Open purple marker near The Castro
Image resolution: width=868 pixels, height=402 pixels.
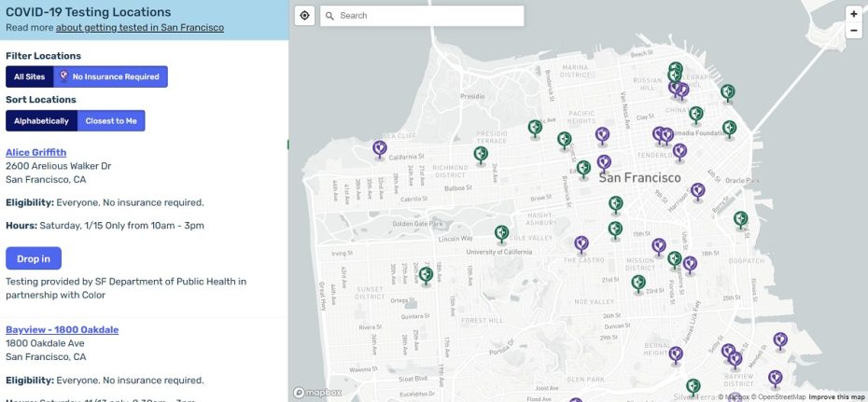(x=581, y=243)
